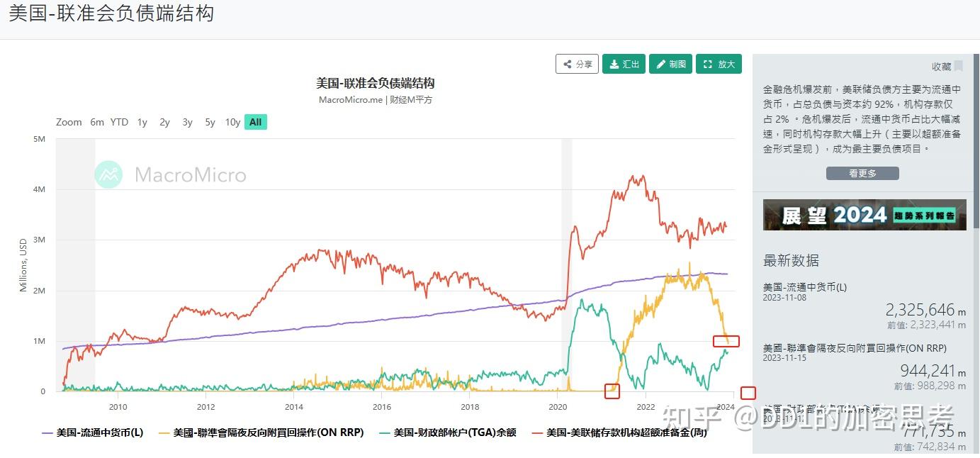The image size is (980, 458).
Task: Click the 汇出 export icon
Action: coord(616,64)
